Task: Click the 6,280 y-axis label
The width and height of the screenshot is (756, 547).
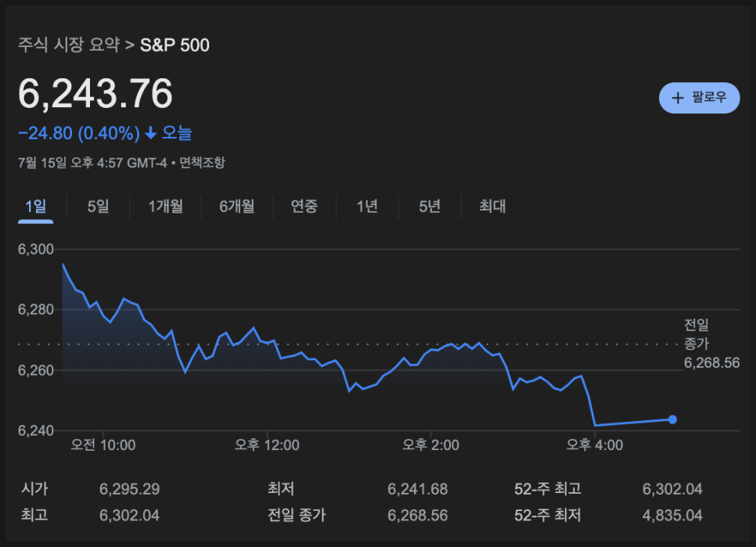Action: (x=36, y=309)
